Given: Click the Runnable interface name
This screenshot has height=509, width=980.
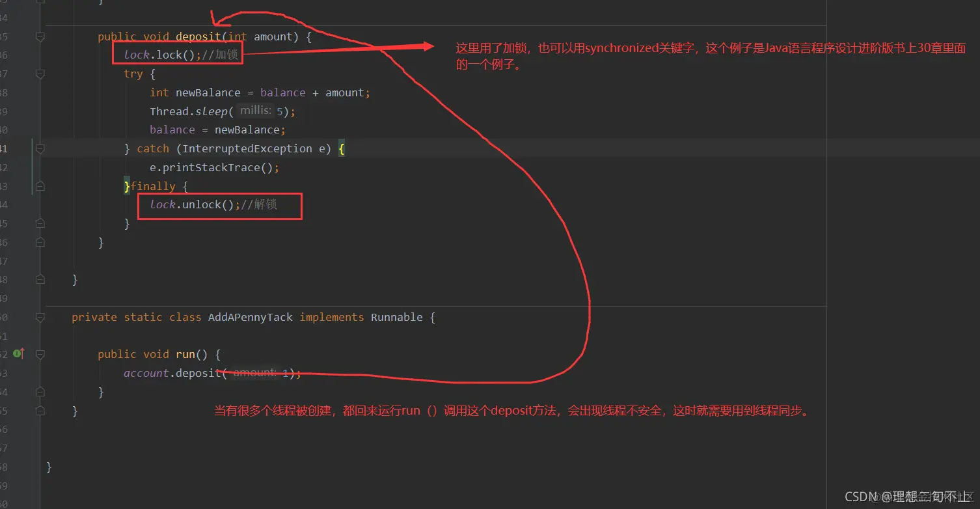Looking at the screenshot, I should pos(397,317).
